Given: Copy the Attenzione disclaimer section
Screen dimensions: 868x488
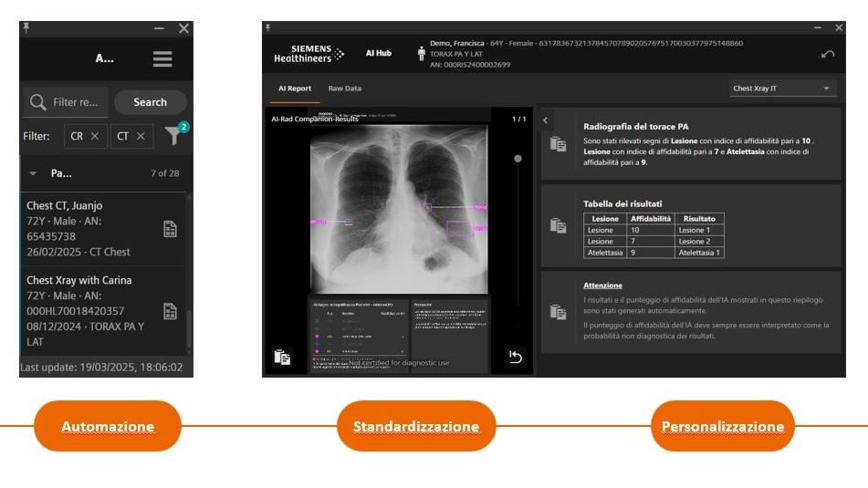Looking at the screenshot, I should click(558, 311).
